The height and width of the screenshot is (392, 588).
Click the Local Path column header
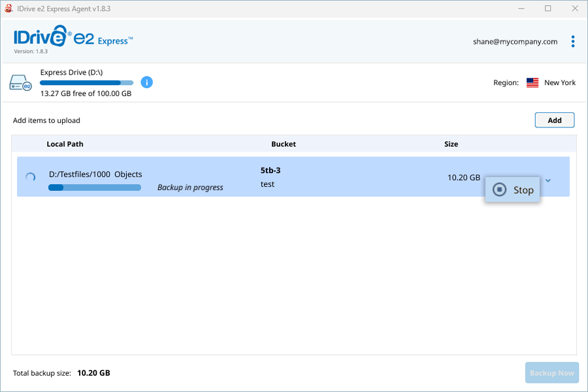pyautogui.click(x=65, y=144)
